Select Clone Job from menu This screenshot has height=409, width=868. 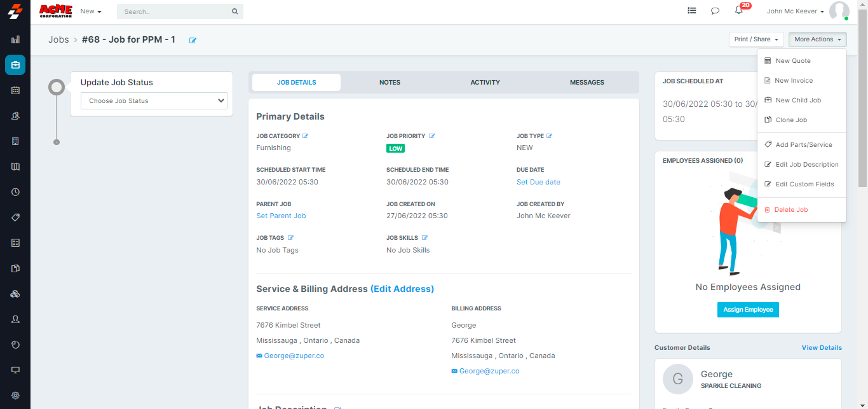pyautogui.click(x=791, y=120)
